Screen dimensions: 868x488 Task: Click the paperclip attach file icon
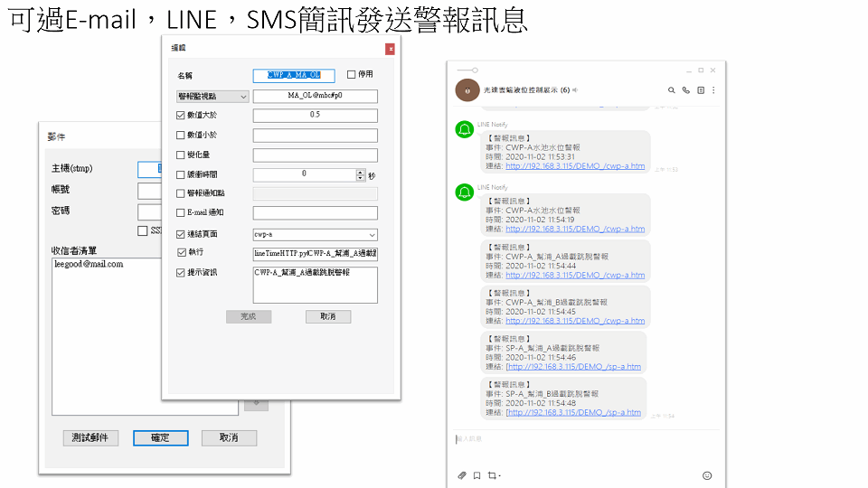pyautogui.click(x=461, y=475)
